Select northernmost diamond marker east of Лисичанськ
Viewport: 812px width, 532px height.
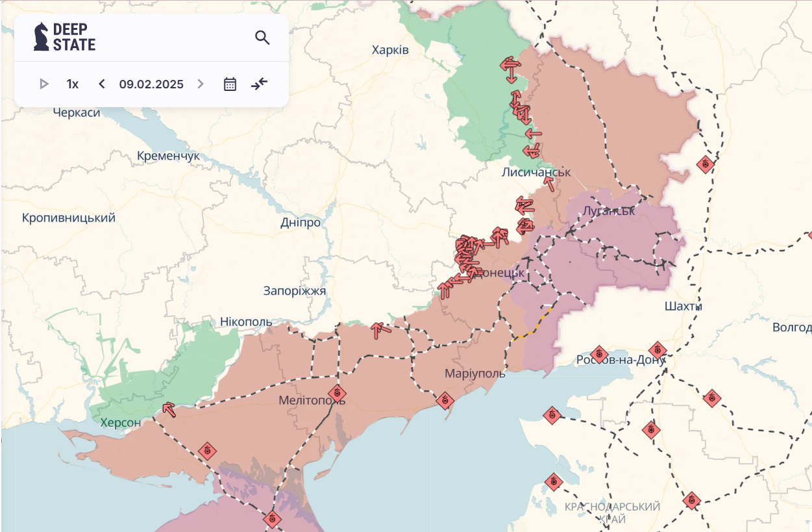pyautogui.click(x=706, y=164)
